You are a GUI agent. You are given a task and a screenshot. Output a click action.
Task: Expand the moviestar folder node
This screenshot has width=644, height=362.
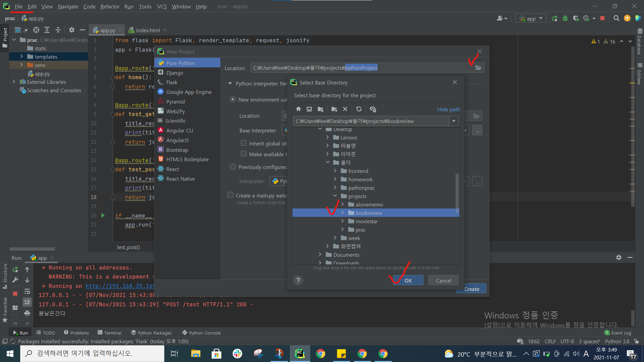342,221
